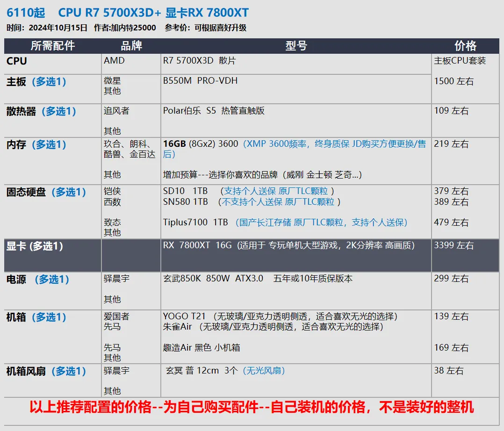
Task: Click the 'YOGO T21' case model line
Action: pyautogui.click(x=281, y=316)
